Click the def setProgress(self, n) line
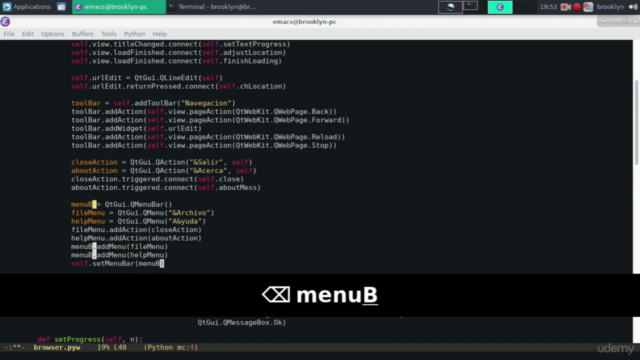The width and height of the screenshot is (640, 360). click(x=90, y=339)
